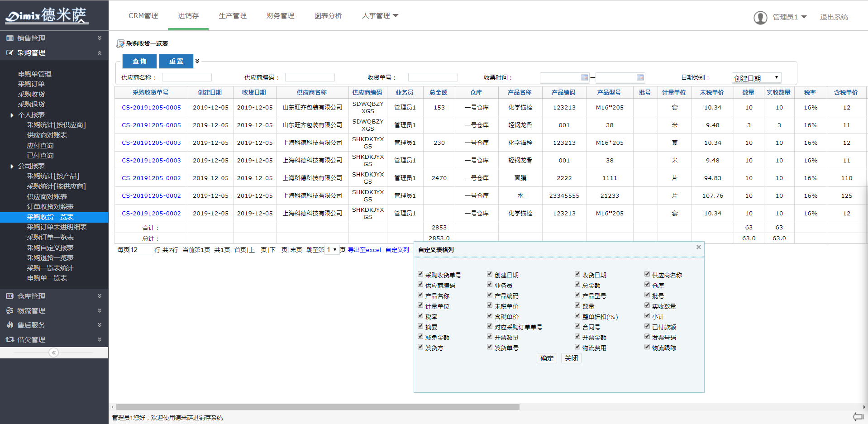The height and width of the screenshot is (424, 868).
Task: Expand the 销售管理 section chevron
Action: 100,38
